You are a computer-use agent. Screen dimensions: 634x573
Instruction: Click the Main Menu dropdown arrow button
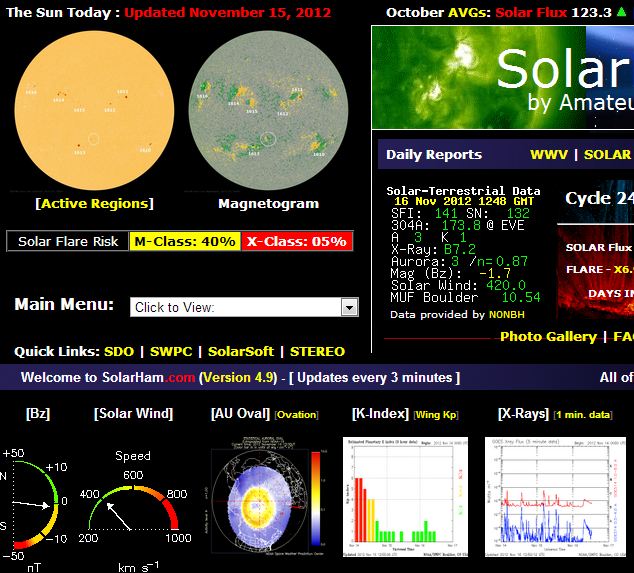coord(349,307)
